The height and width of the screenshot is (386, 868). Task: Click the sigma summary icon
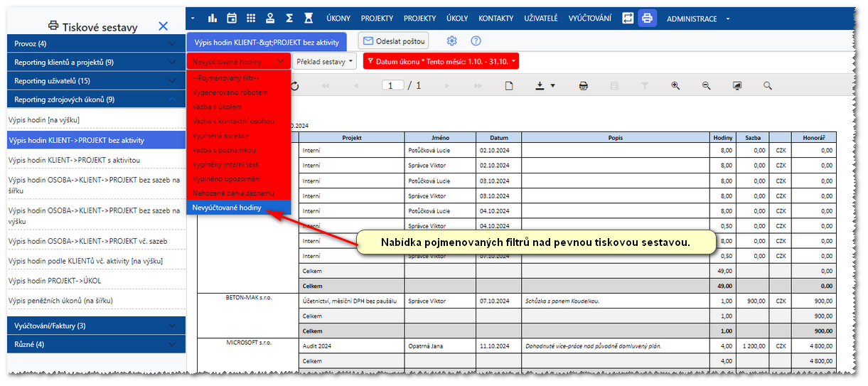tap(289, 18)
